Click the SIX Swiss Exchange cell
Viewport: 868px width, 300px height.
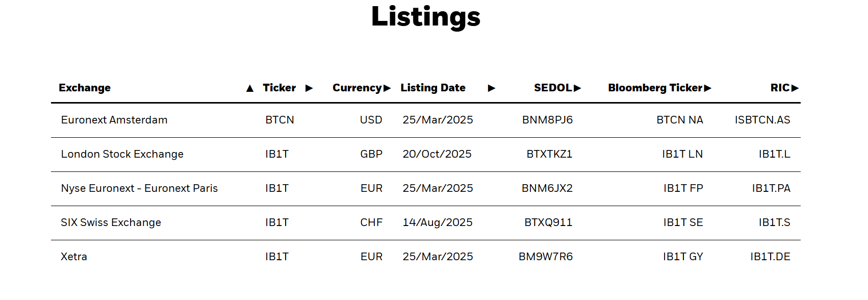[x=111, y=222]
